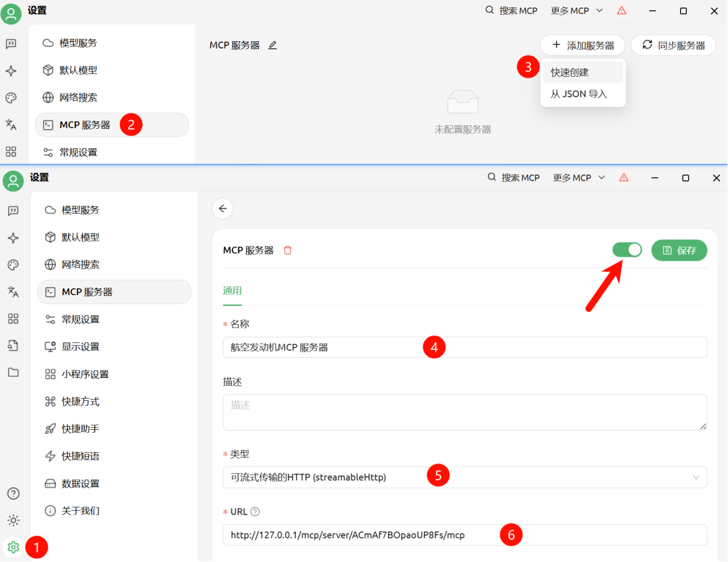
Task: Open 数据设置 in the settings sidebar
Action: [114, 484]
